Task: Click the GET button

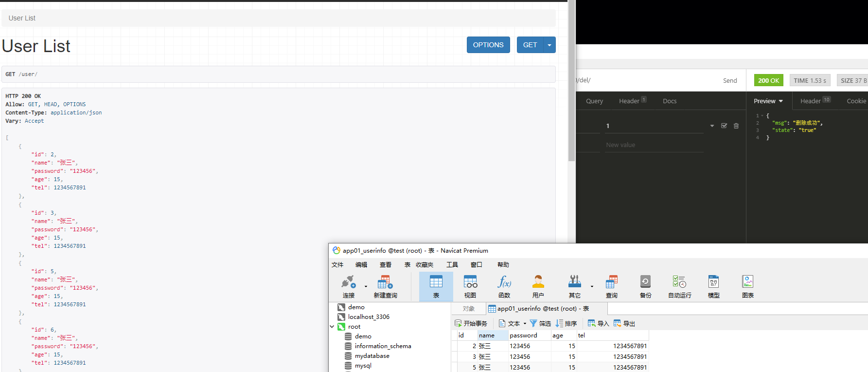Action: pos(530,45)
